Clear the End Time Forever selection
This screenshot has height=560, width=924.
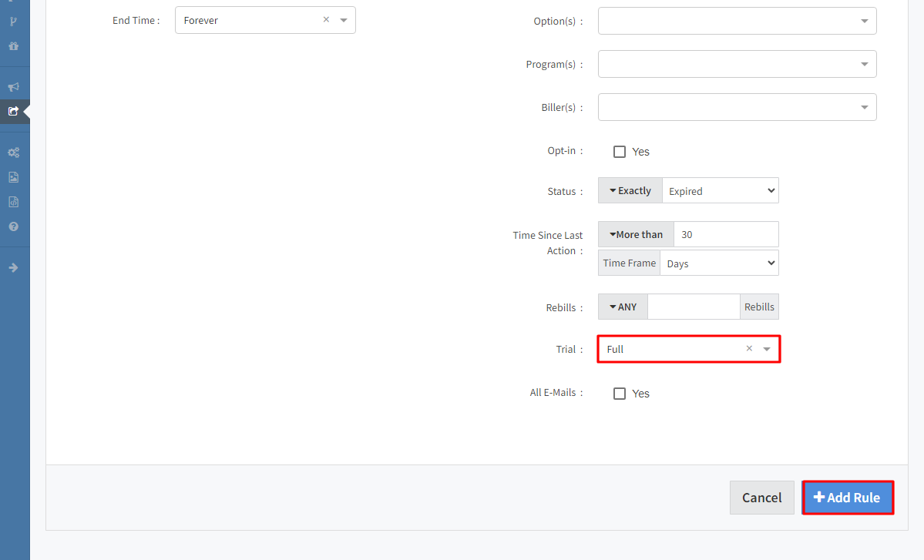click(x=326, y=20)
